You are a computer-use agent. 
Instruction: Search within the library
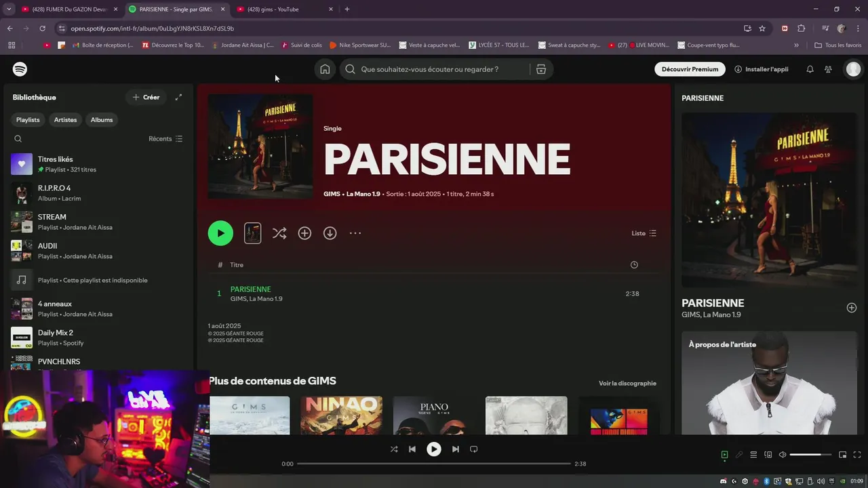coord(18,138)
